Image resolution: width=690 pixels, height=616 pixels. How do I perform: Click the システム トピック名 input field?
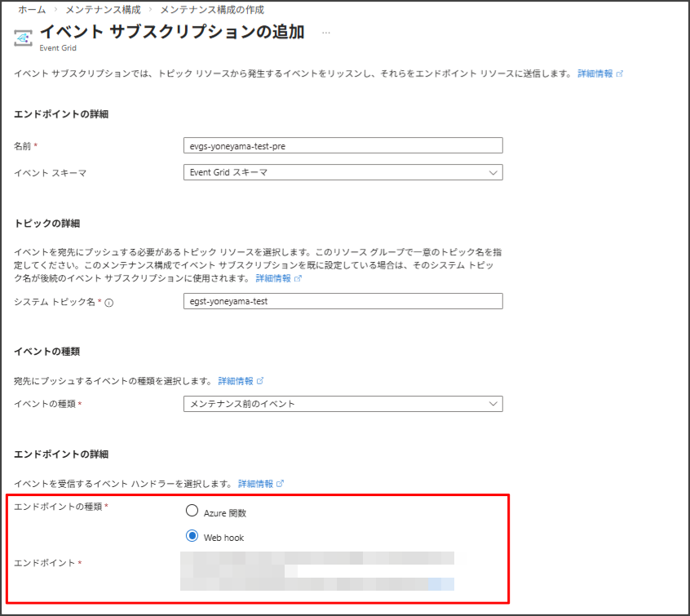pos(343,301)
